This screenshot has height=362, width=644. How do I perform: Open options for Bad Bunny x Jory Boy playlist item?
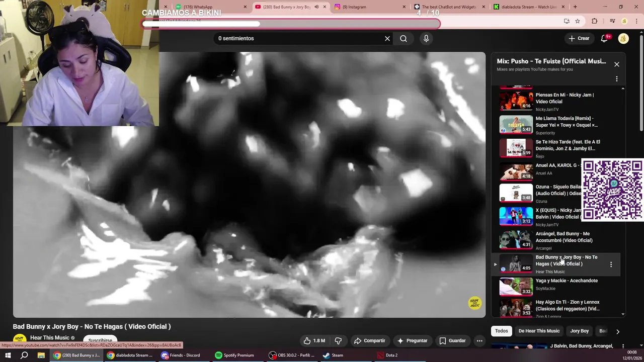[x=611, y=264]
